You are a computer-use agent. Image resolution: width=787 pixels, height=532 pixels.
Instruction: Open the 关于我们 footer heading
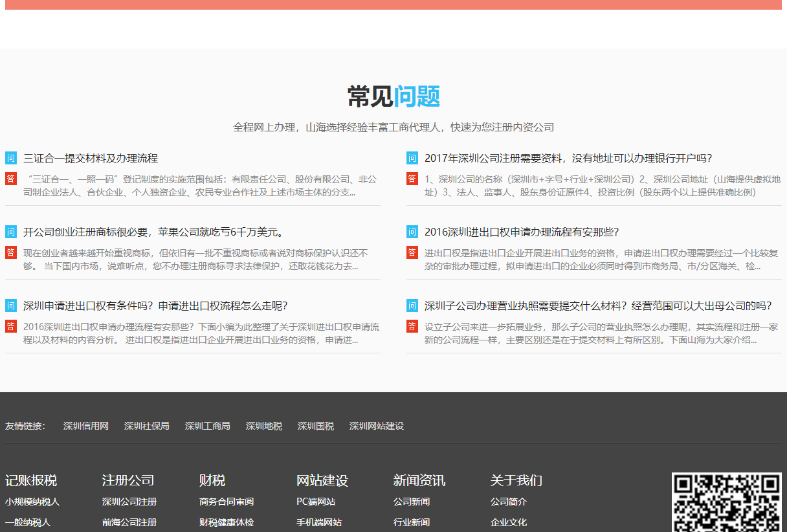click(516, 480)
